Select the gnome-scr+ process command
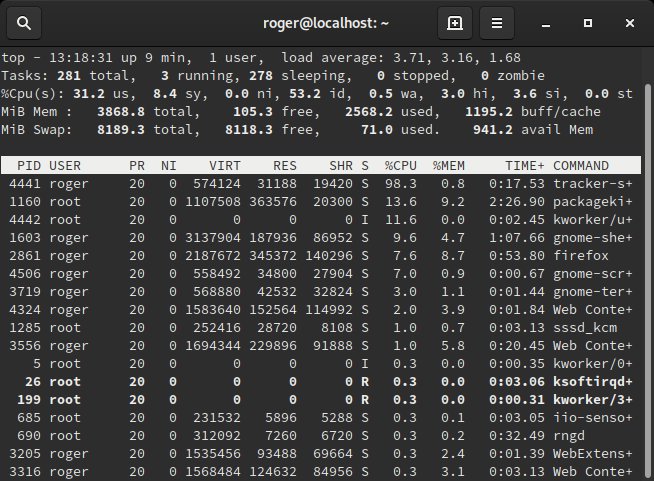Image resolution: width=654 pixels, height=481 pixels. [x=593, y=274]
